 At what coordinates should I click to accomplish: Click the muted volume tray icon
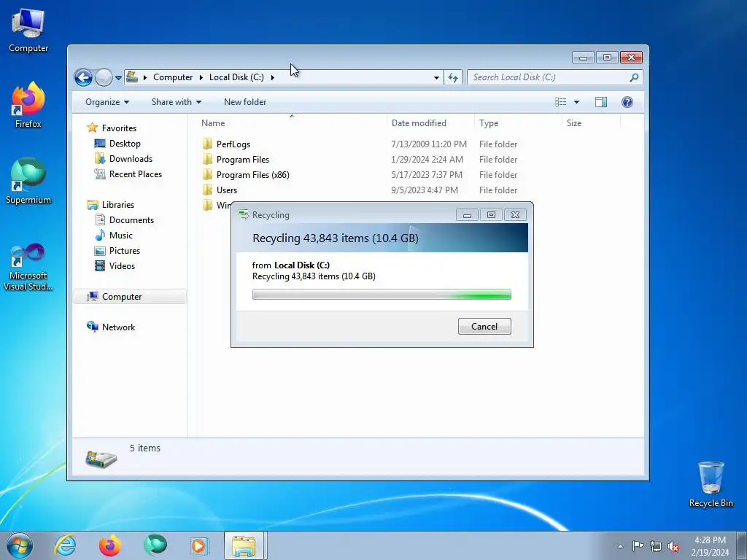click(673, 546)
